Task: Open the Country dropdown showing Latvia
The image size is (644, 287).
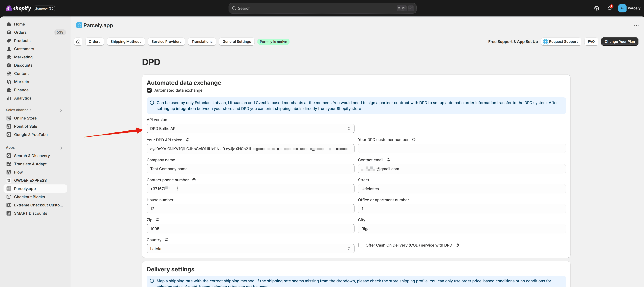Action: click(250, 249)
